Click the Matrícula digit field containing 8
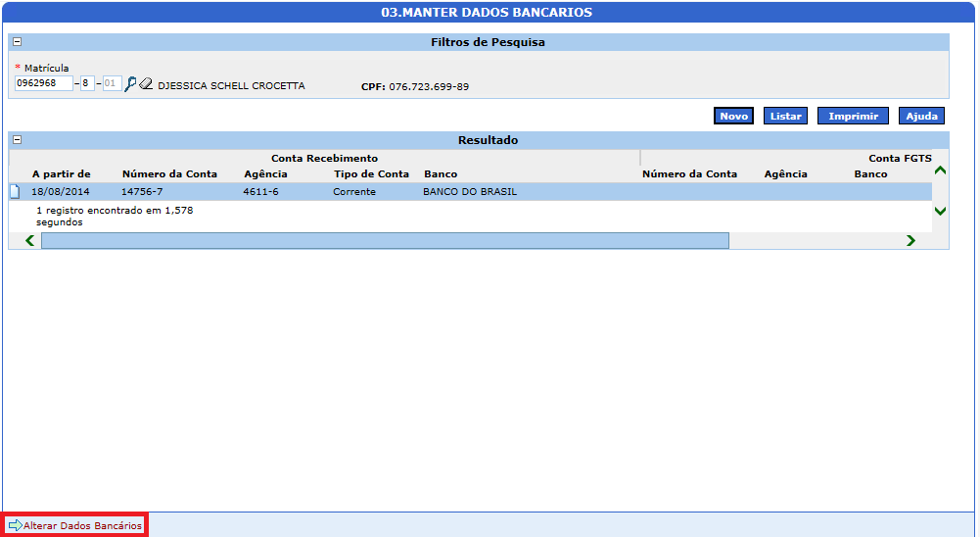Image resolution: width=980 pixels, height=537 pixels. coord(87,84)
